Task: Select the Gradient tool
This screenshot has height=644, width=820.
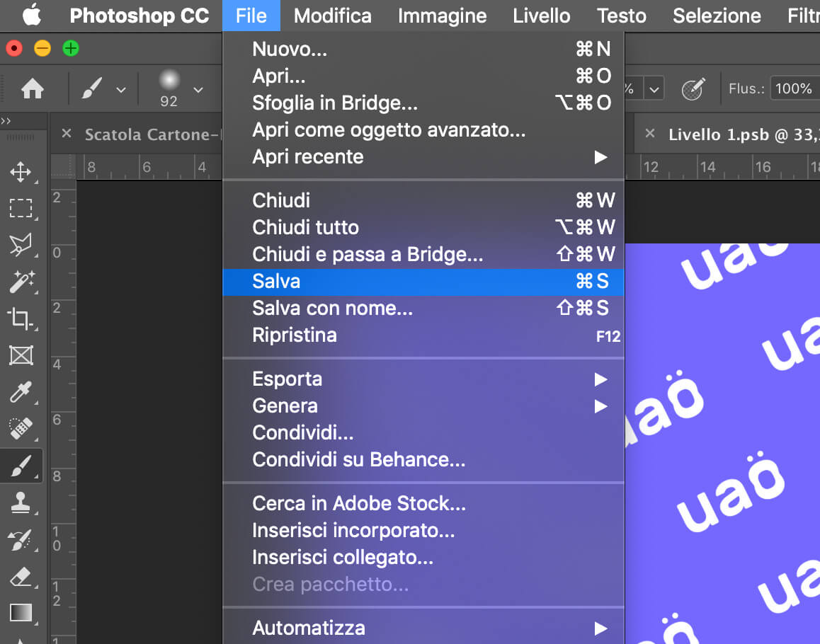Action: pyautogui.click(x=21, y=613)
